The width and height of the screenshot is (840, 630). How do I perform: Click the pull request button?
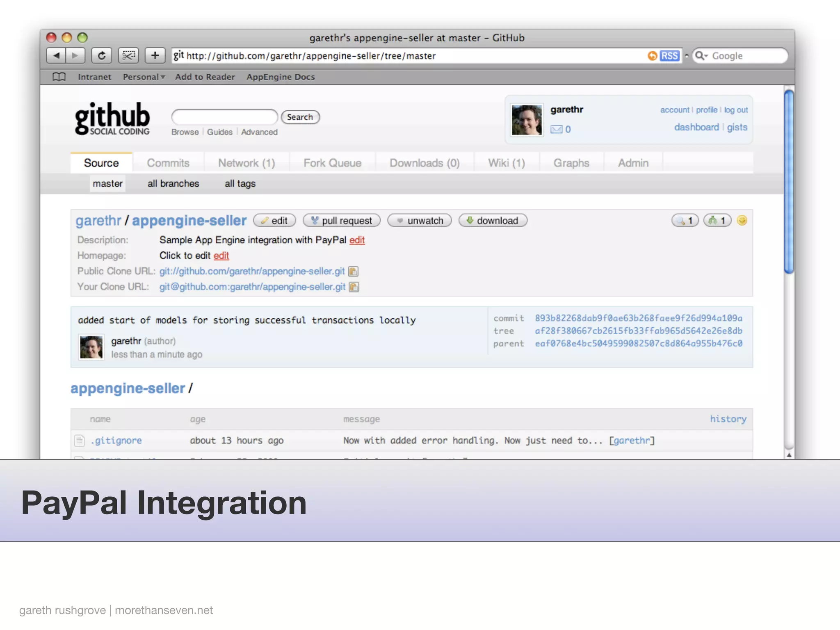[x=342, y=221]
